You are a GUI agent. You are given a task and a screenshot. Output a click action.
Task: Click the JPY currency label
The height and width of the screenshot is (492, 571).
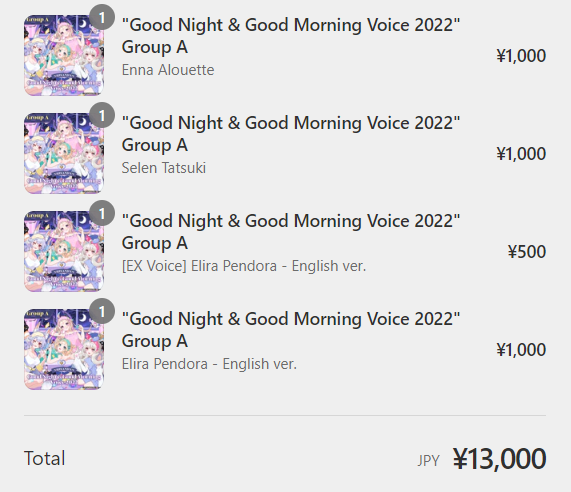428,461
